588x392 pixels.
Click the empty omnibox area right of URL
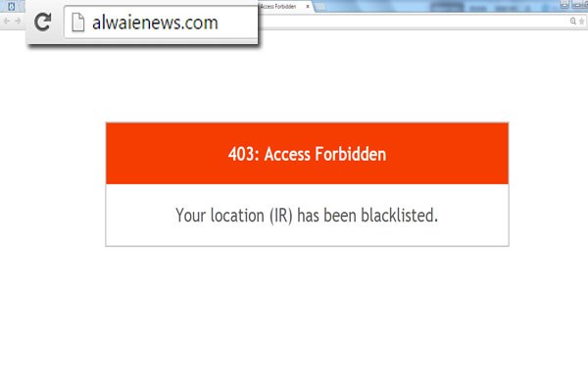(413, 22)
